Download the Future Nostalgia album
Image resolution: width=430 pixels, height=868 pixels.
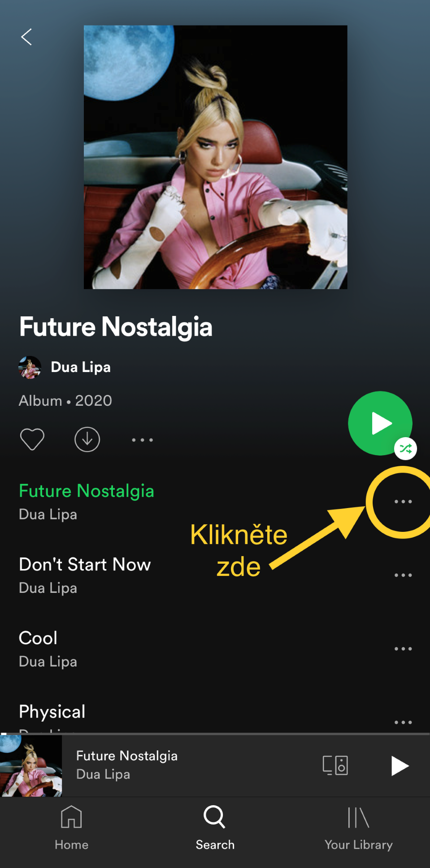(87, 439)
